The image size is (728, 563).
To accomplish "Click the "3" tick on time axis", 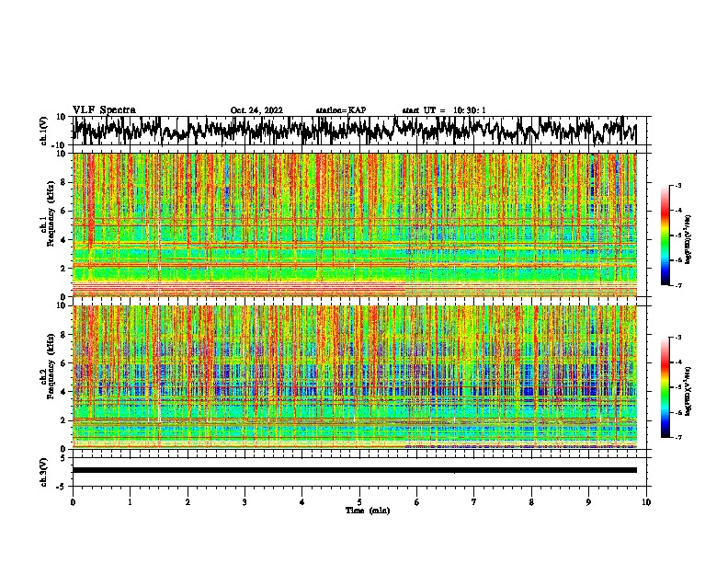I will (245, 502).
